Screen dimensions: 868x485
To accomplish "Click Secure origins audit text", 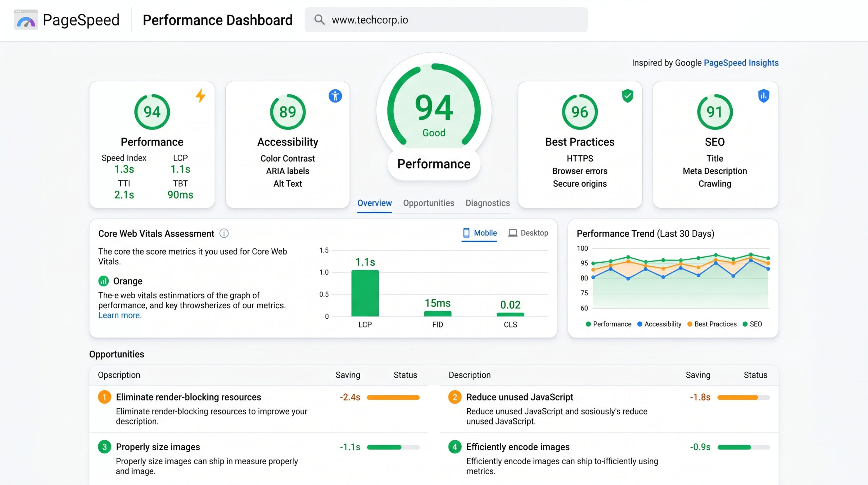I will pos(580,184).
